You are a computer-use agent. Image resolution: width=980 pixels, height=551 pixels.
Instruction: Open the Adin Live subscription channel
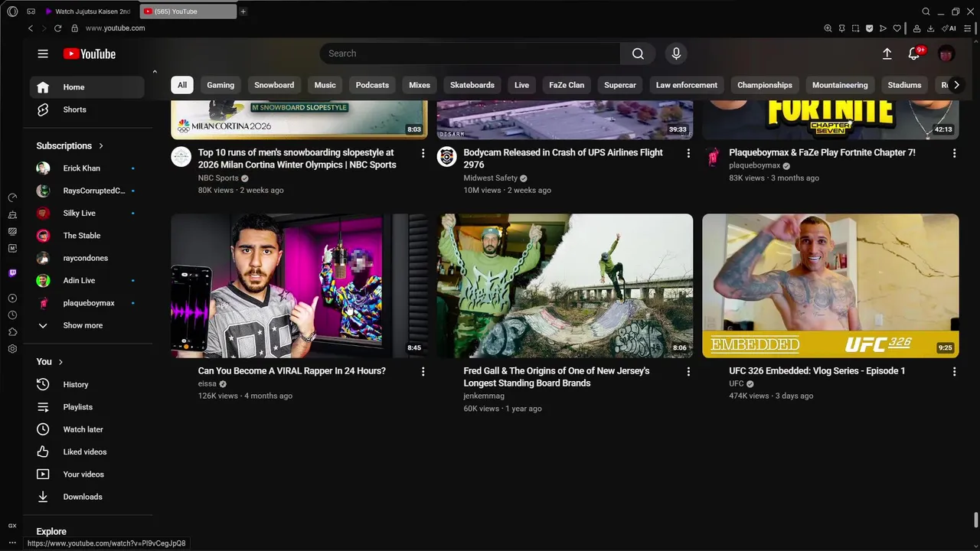pyautogui.click(x=87, y=281)
